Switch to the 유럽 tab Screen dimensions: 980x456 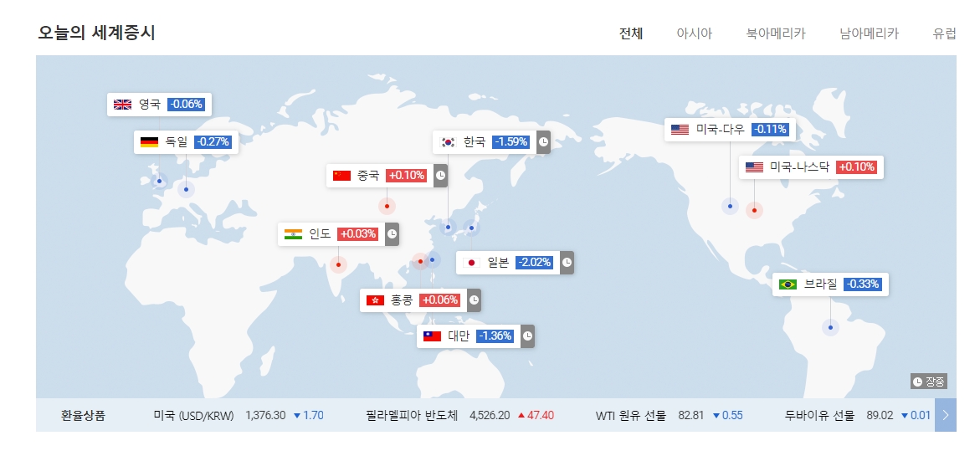coord(944,33)
